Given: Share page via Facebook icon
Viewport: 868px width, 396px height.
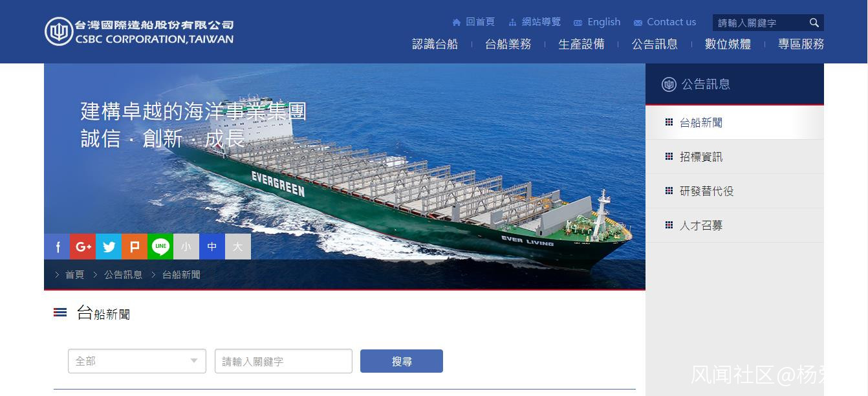Looking at the screenshot, I should tap(57, 247).
